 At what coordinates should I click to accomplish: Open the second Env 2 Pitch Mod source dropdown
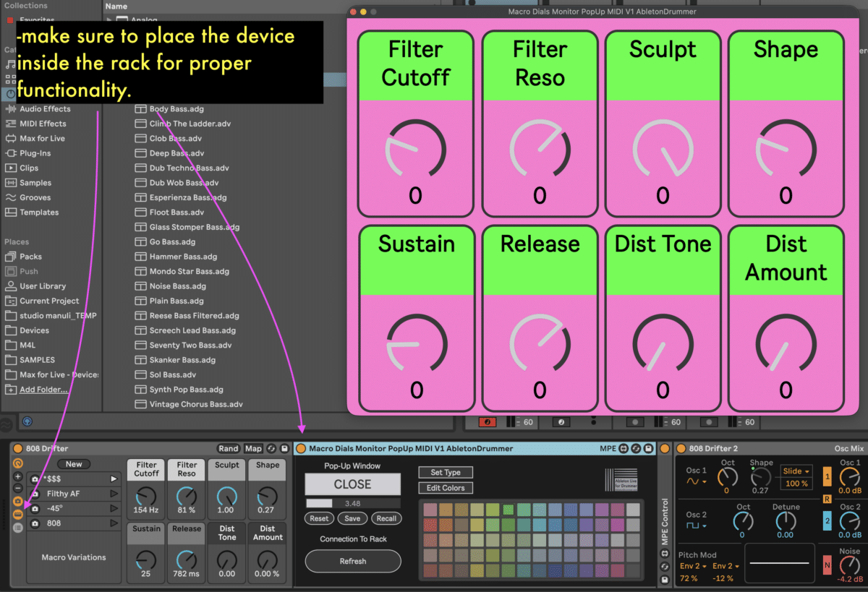[727, 566]
